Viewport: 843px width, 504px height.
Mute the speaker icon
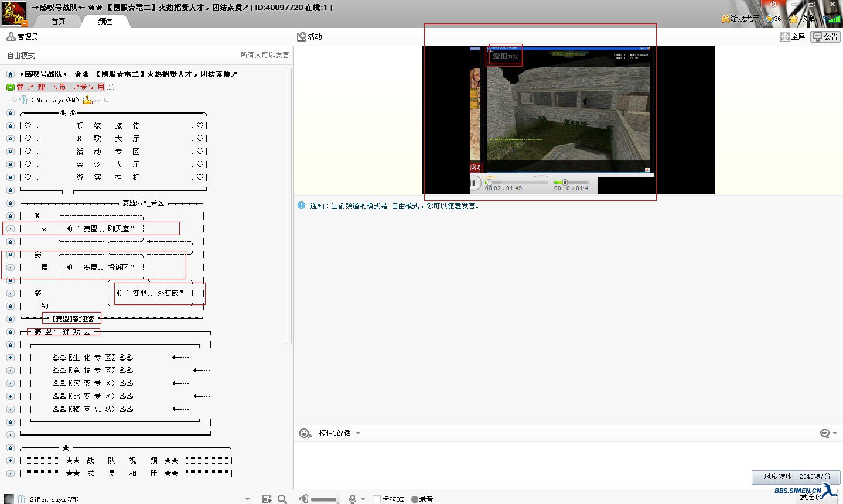click(x=303, y=499)
